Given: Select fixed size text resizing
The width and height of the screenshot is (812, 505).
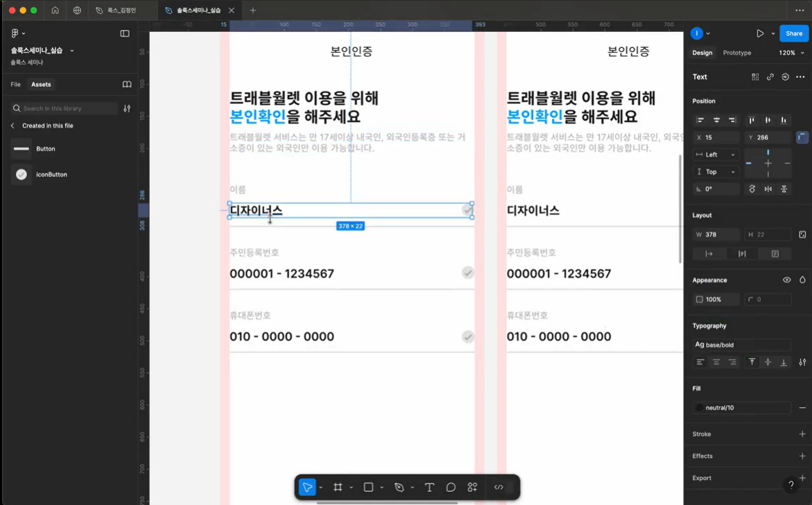Looking at the screenshot, I should pyautogui.click(x=775, y=254).
